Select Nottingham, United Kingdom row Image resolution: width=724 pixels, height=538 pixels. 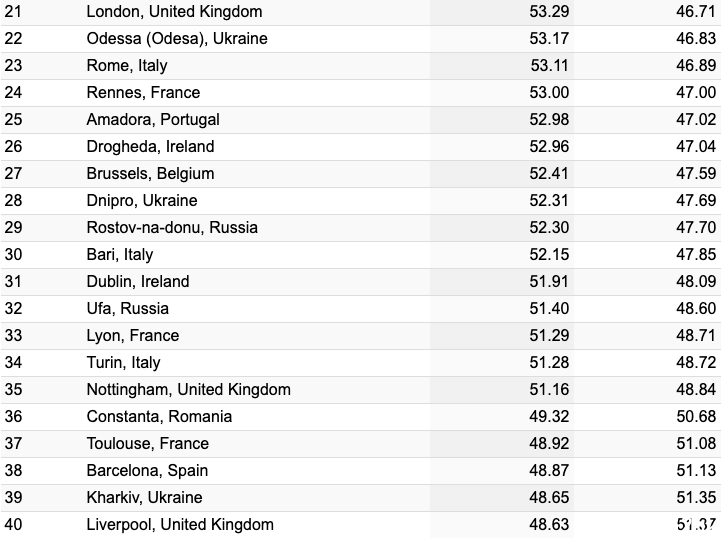361,390
